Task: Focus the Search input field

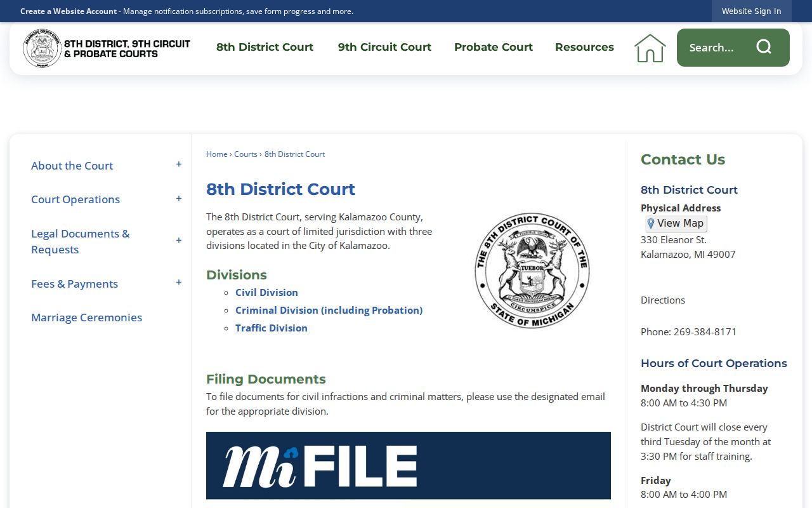Action: click(717, 48)
